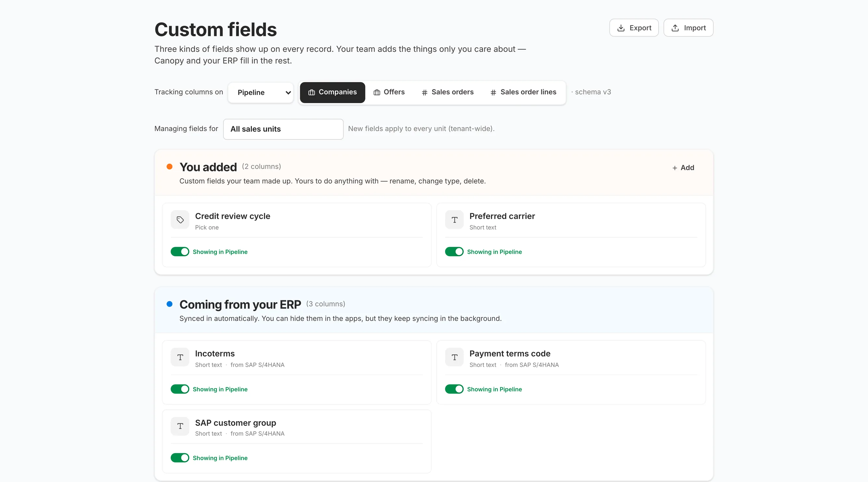Click the text icon on SAP customer group
868x482 pixels.
coord(180,426)
